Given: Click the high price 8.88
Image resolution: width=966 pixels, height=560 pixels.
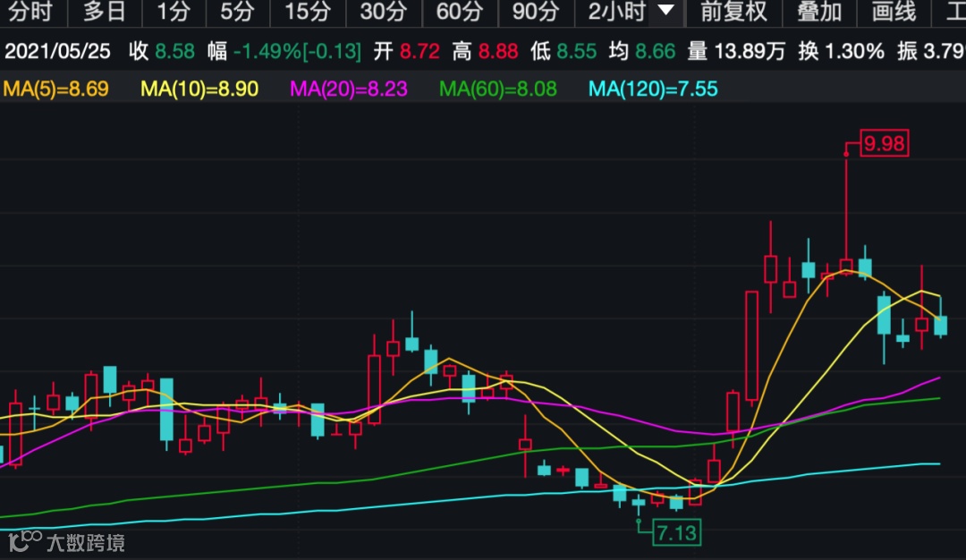Looking at the screenshot, I should click(498, 51).
